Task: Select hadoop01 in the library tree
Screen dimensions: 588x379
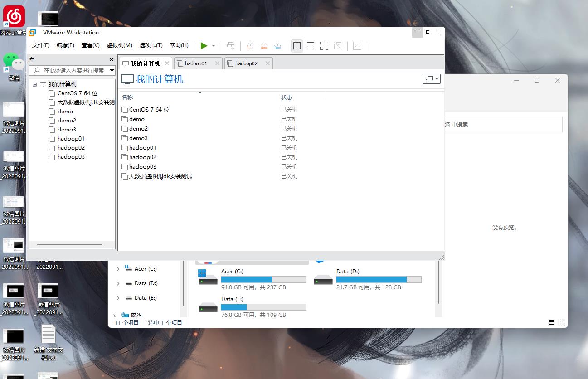Action: (71, 138)
